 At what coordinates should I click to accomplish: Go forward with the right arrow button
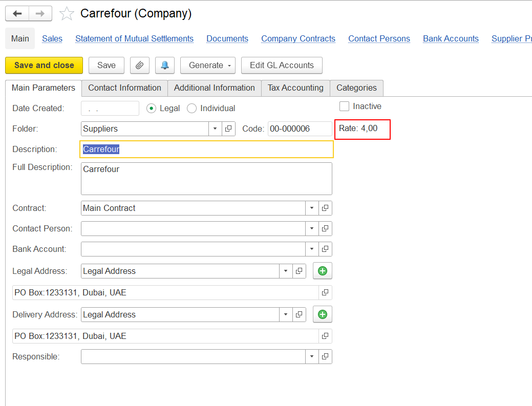click(40, 13)
